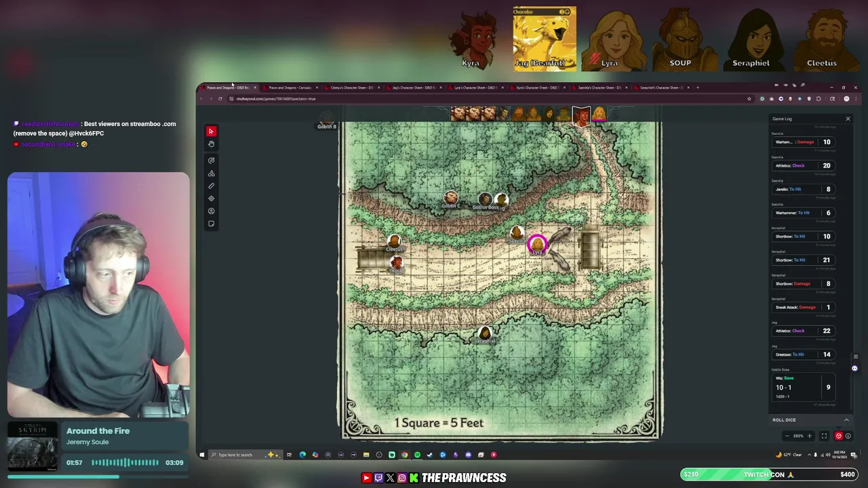Switch to Cleetus's Character Sheet tab
The image size is (868, 488).
(x=351, y=87)
